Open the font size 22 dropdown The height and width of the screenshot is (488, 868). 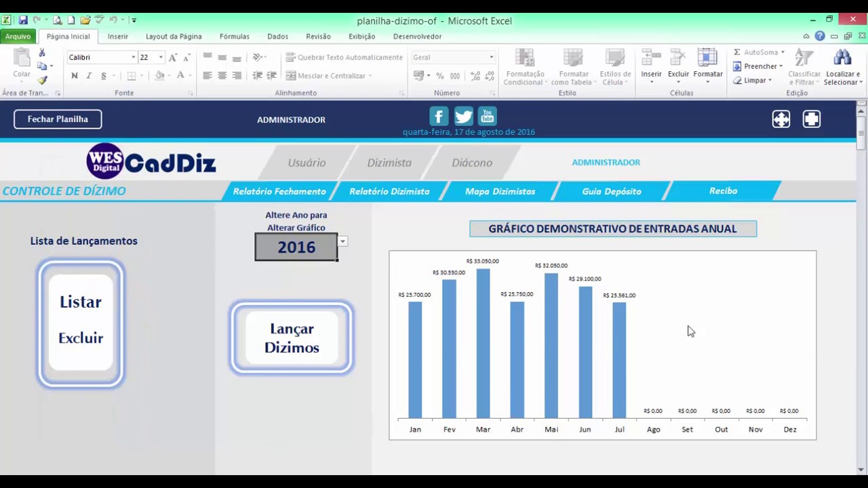click(161, 58)
